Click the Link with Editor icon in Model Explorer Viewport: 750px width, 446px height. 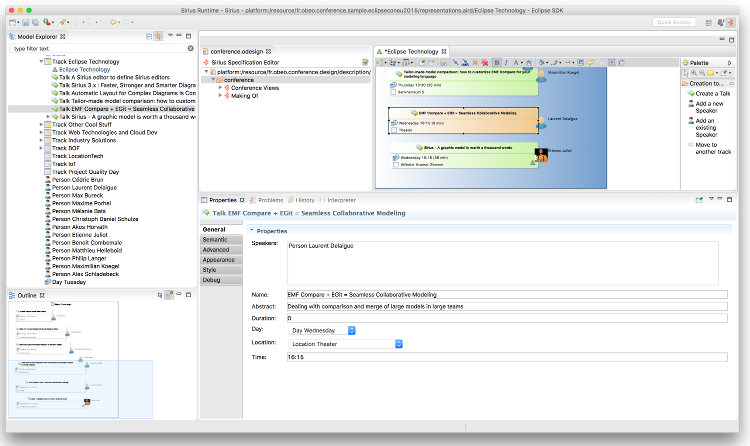click(x=158, y=36)
